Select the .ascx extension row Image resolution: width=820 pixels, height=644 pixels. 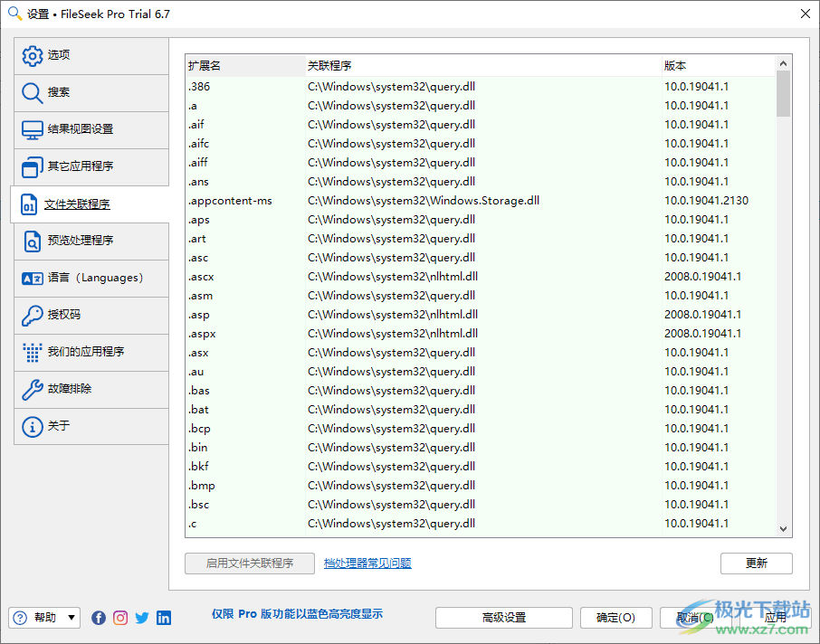480,277
